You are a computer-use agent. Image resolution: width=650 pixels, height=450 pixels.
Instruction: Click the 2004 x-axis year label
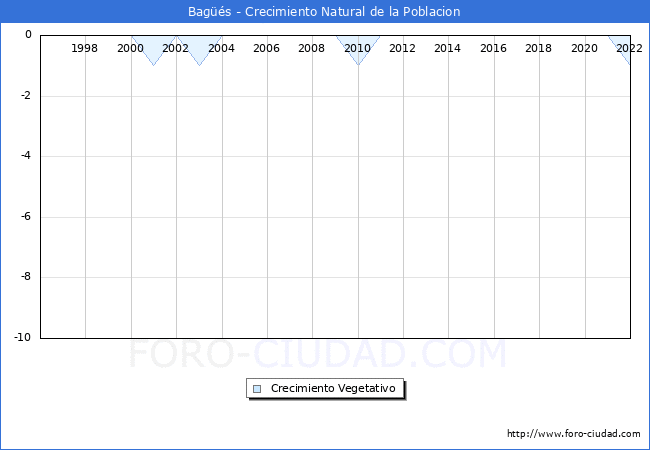coord(221,48)
